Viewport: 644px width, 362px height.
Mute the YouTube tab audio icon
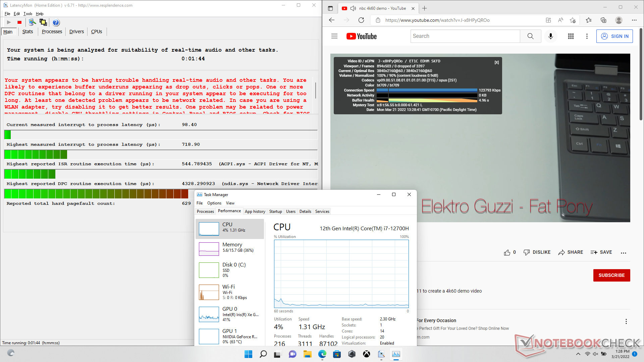pyautogui.click(x=353, y=8)
